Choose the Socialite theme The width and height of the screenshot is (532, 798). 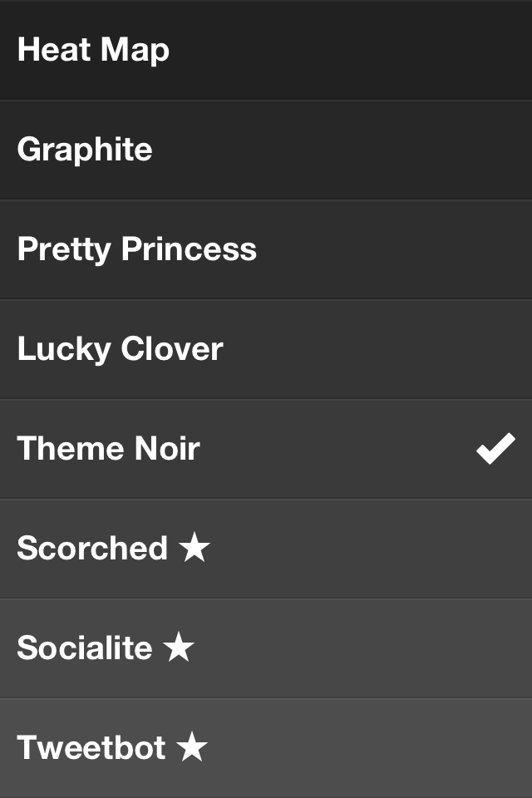(x=266, y=648)
